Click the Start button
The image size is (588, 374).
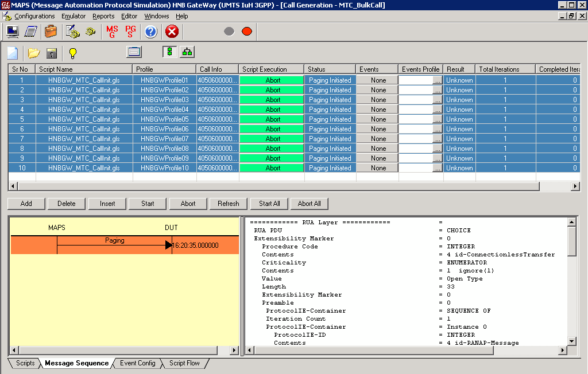point(148,204)
